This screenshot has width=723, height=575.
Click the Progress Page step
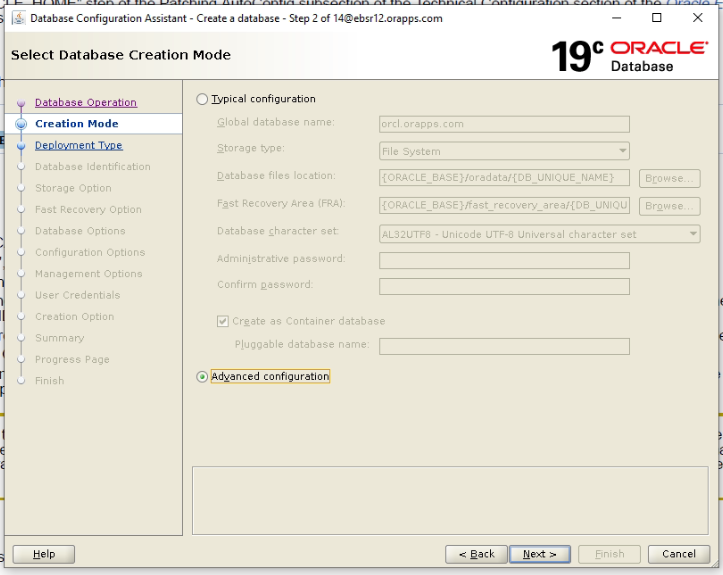pyautogui.click(x=72, y=359)
